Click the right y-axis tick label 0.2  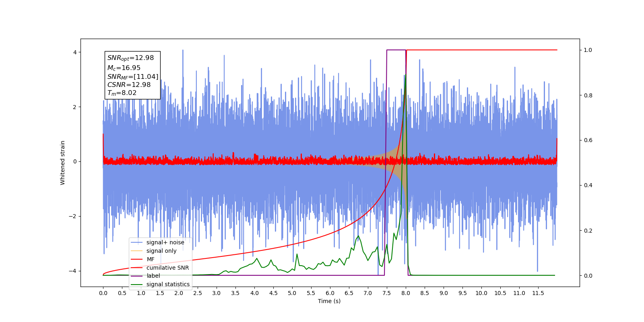(x=588, y=231)
